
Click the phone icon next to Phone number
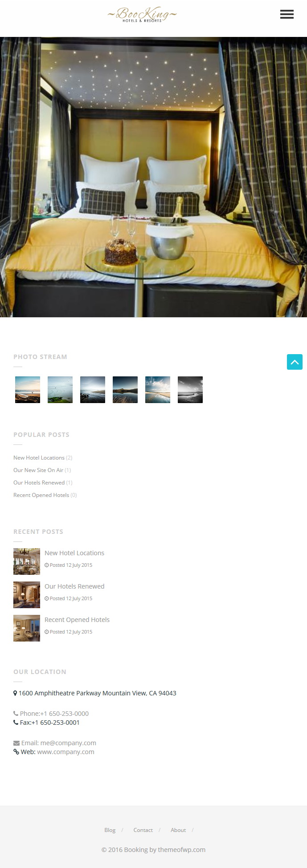pos(16,714)
